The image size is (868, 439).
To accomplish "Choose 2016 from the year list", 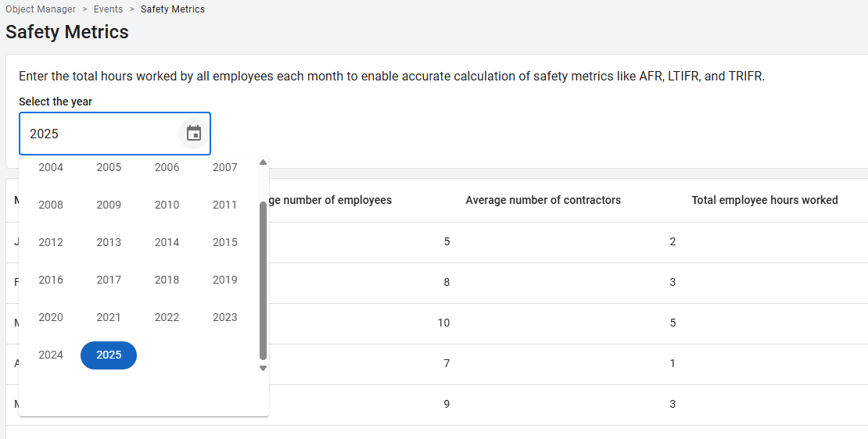I will [x=51, y=280].
